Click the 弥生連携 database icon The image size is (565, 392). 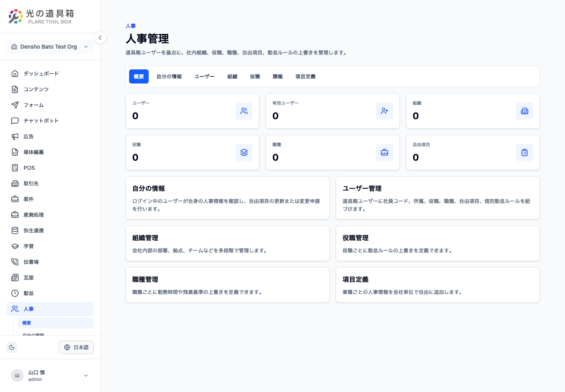[15, 230]
